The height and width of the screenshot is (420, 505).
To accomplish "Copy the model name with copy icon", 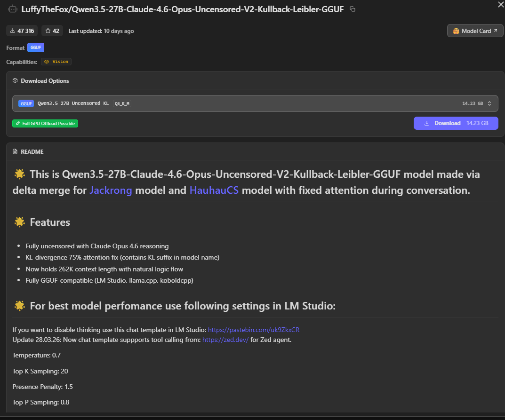I will (353, 9).
